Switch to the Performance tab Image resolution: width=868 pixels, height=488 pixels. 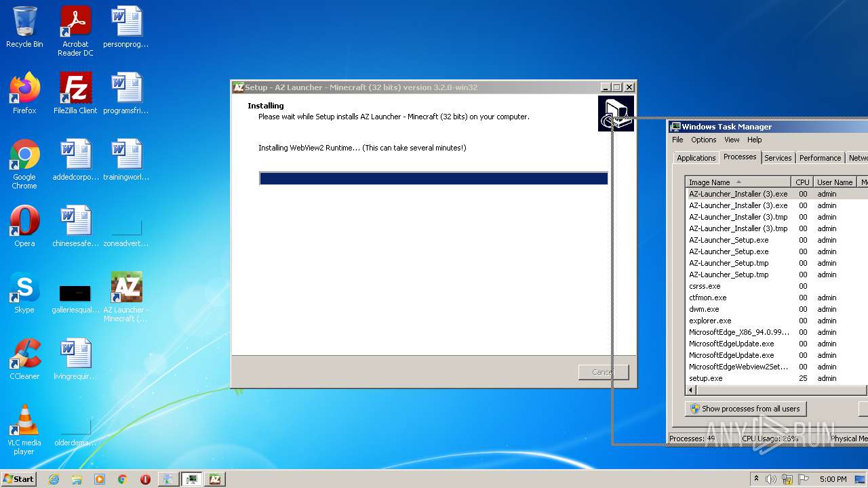coord(820,158)
